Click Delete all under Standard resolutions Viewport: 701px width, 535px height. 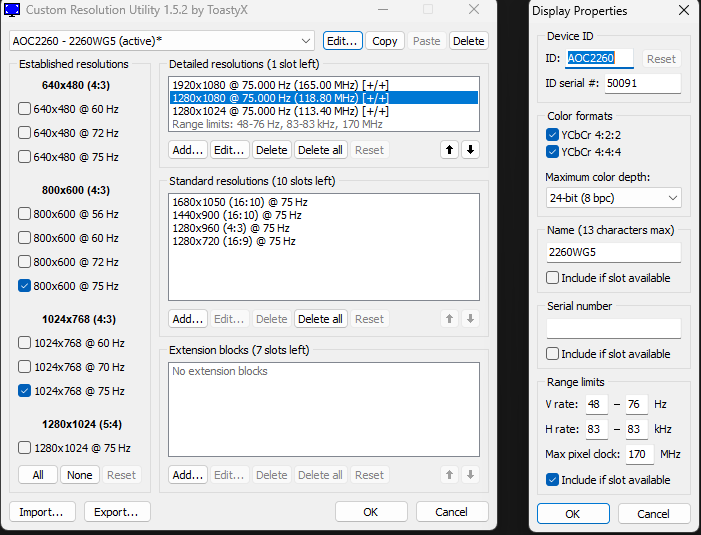320,319
